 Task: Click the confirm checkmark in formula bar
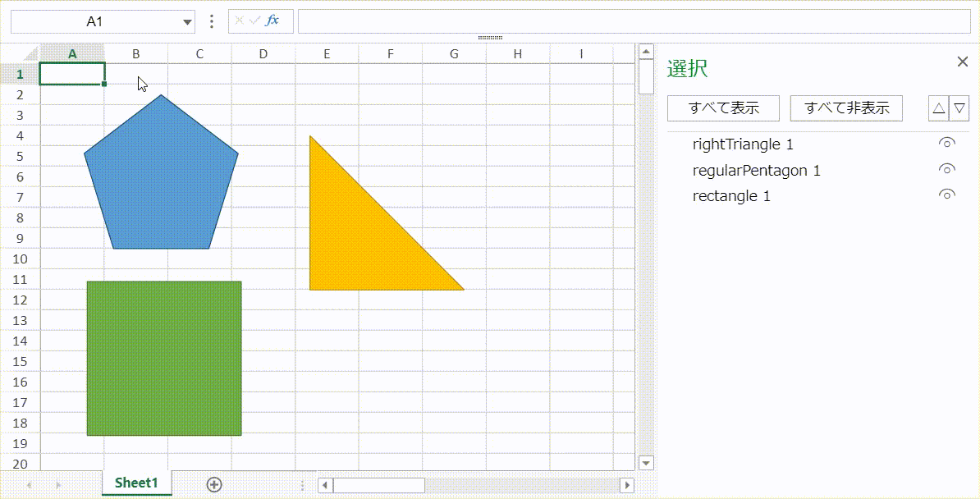pyautogui.click(x=254, y=21)
